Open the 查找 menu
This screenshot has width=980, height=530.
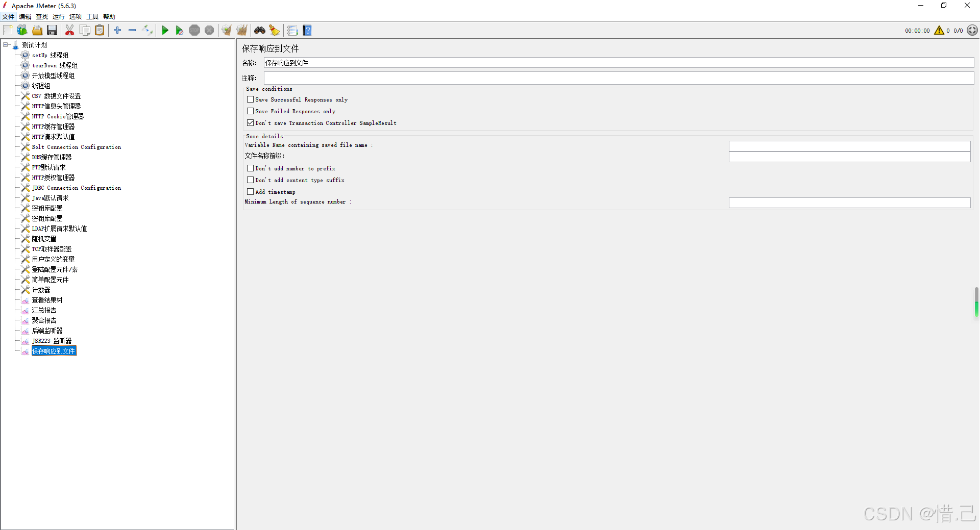(42, 17)
